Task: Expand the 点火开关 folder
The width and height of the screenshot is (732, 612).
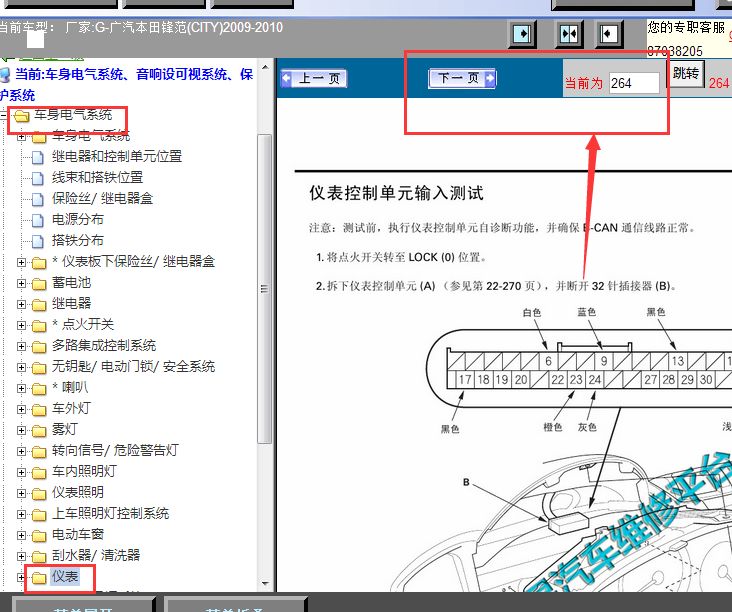Action: (21, 325)
